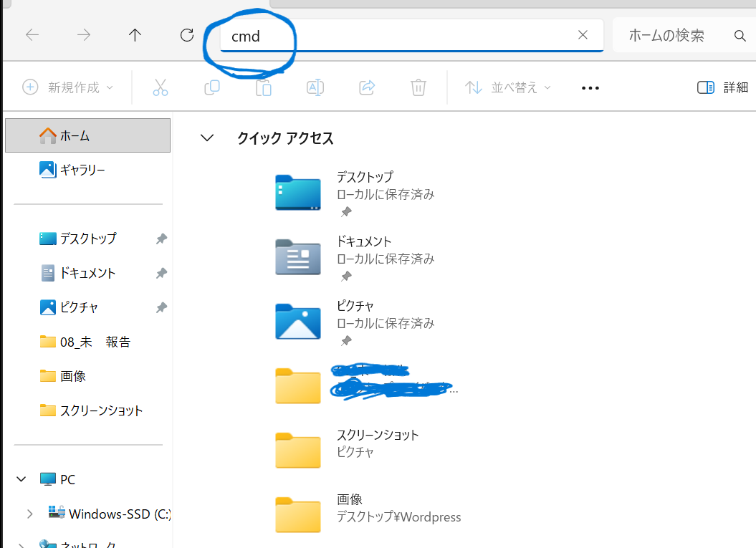Image resolution: width=756 pixels, height=548 pixels.
Task: Click the Delete trash can icon
Action: (418, 87)
